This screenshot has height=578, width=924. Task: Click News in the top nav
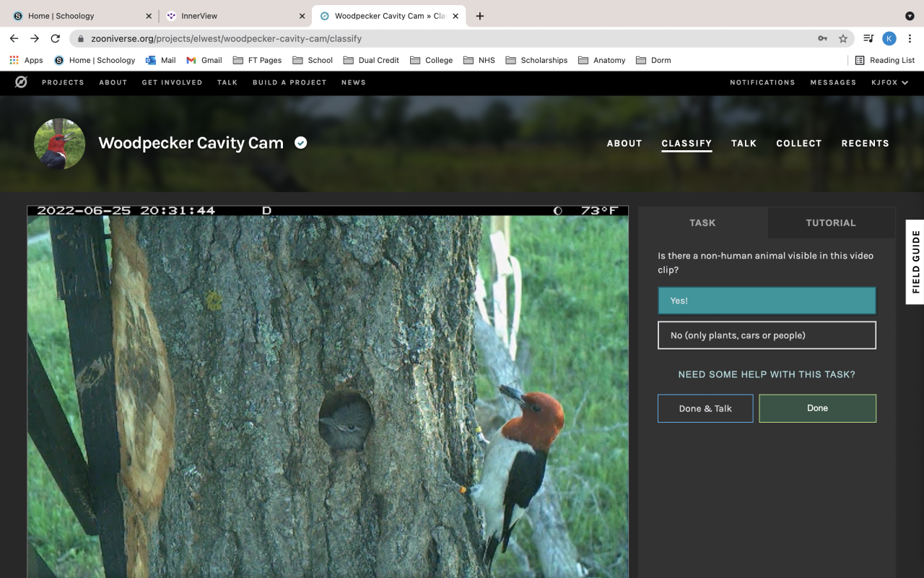(x=354, y=82)
